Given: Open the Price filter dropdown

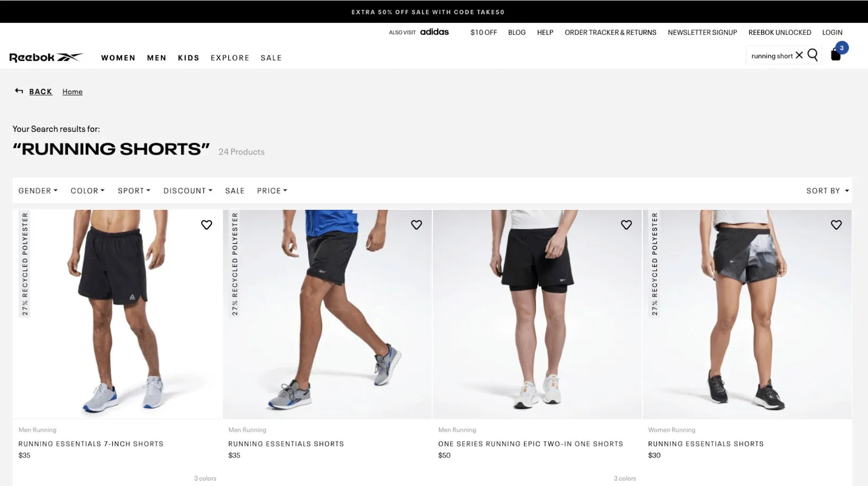Looking at the screenshot, I should point(272,191).
